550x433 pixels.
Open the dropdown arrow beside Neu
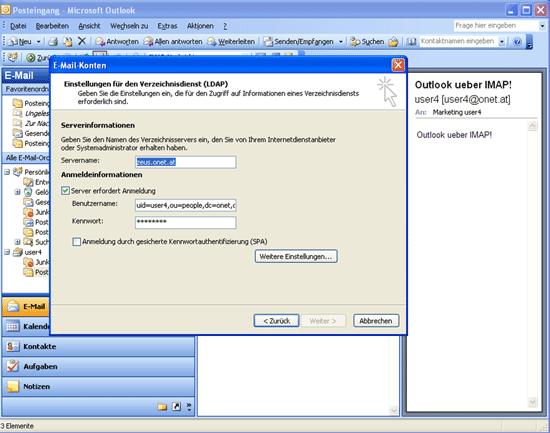[38, 42]
